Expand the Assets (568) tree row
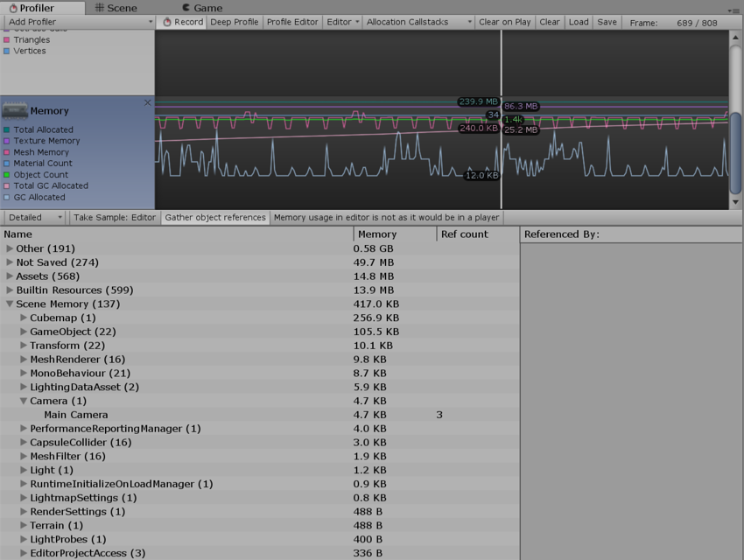This screenshot has height=560, width=744. click(10, 276)
